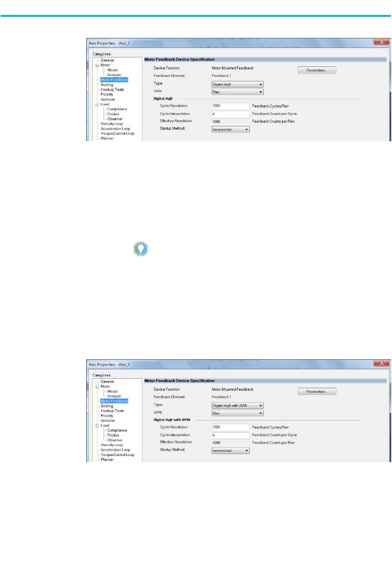Image resolution: width=392 pixels, height=577 pixels.
Task: Select Acceleration Loop in Digital AqB dialog
Action: 116,129
